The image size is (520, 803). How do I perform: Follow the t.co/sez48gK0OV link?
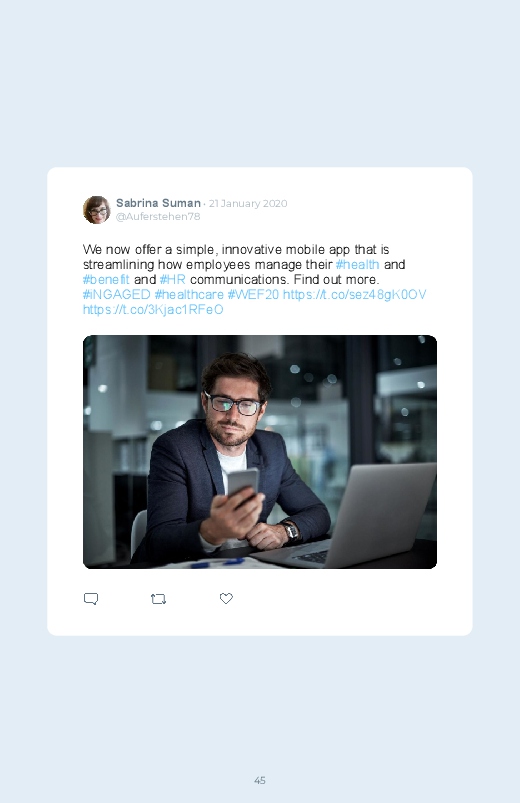pyautogui.click(x=355, y=294)
